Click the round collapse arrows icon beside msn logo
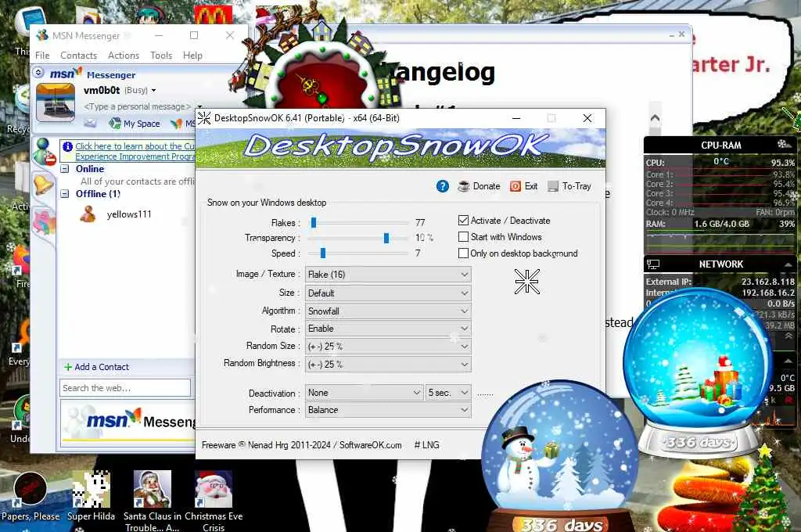Screen dimensions: 801x532 (39, 73)
